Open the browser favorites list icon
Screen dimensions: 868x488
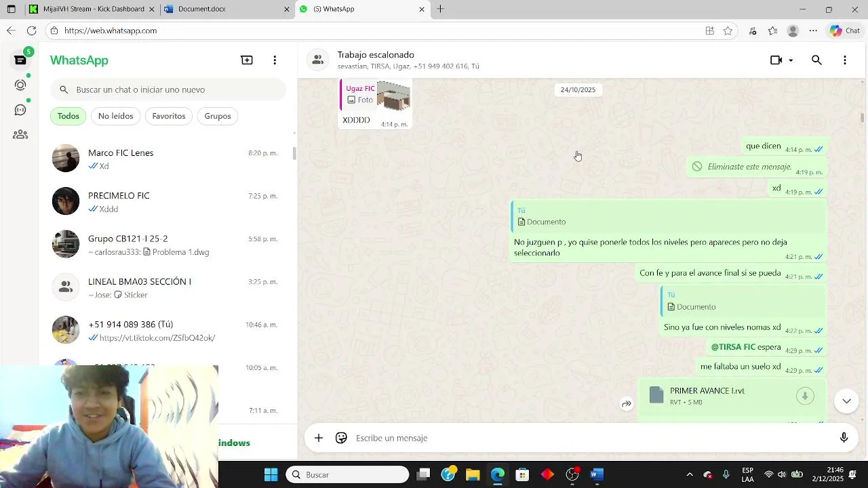click(x=772, y=30)
